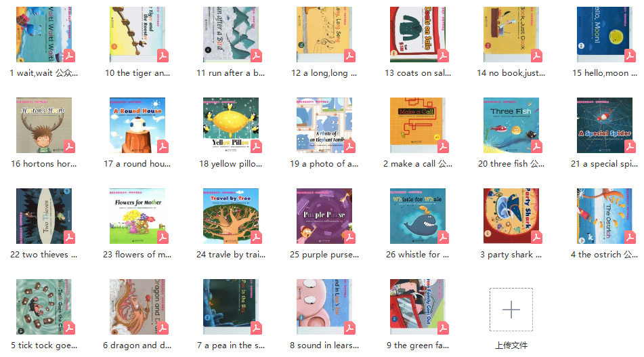Viewport: 644px width, 357px height.
Task: Click the '5 tick tock goe...' filename
Action: click(x=44, y=345)
